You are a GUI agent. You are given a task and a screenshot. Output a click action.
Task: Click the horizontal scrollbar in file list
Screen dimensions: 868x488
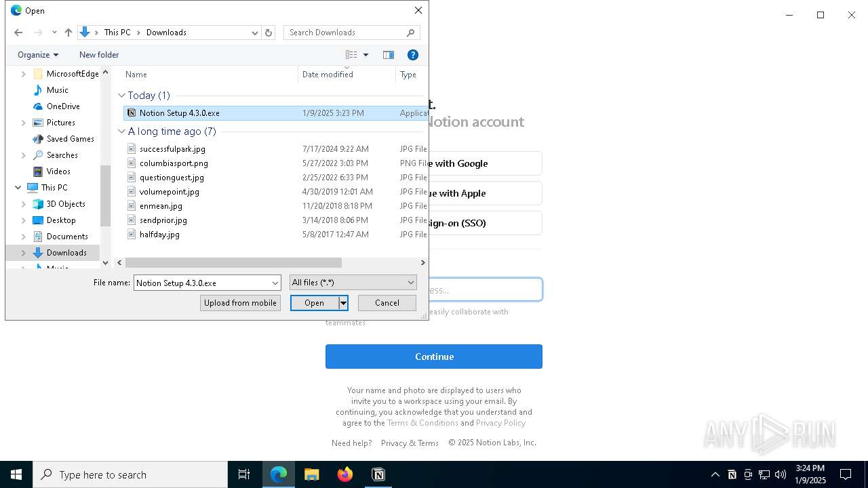point(233,262)
